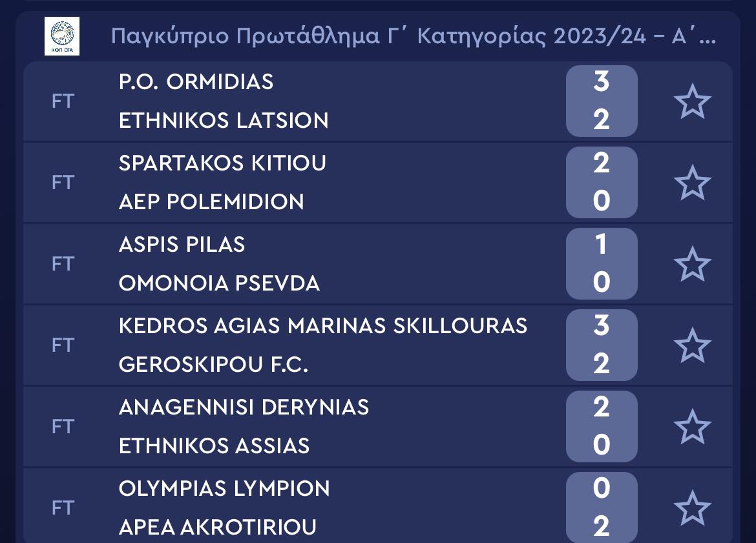This screenshot has width=756, height=543.
Task: Open the 1-0 score of Aspis Pilas match
Action: click(x=602, y=264)
